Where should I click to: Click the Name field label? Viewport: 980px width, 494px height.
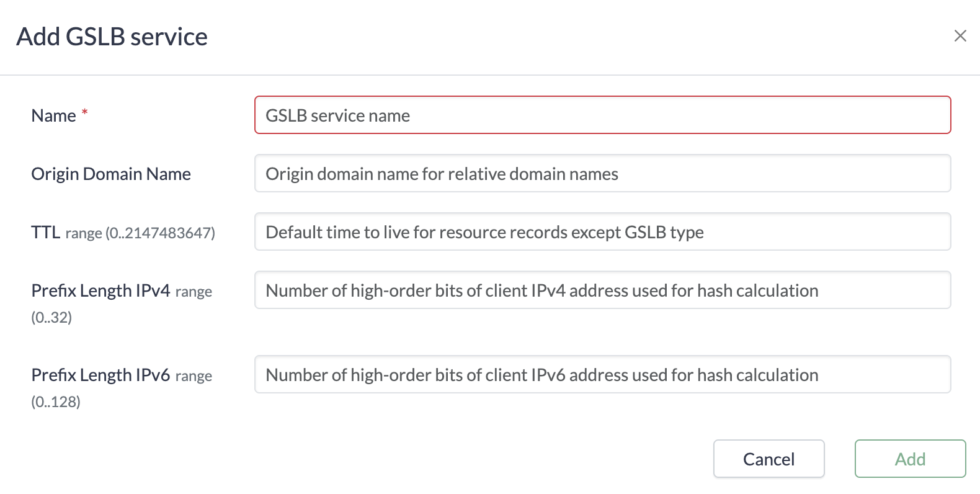(x=53, y=115)
